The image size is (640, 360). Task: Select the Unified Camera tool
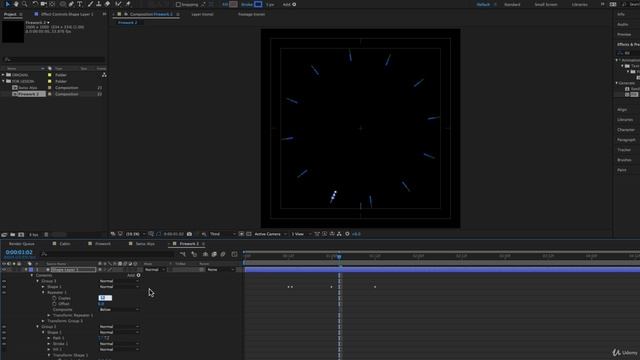pos(44,4)
